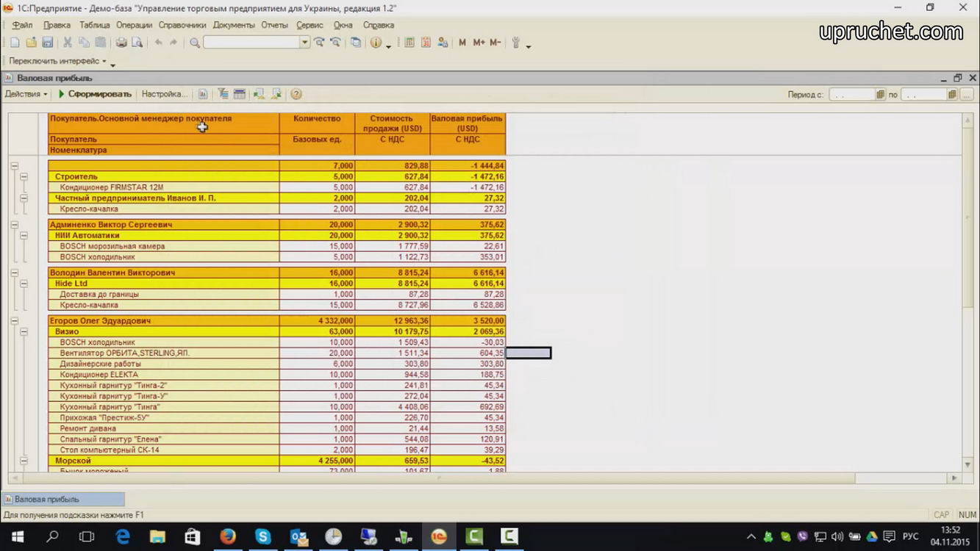Click the find next icon
The height and width of the screenshot is (551, 980).
[x=319, y=43]
